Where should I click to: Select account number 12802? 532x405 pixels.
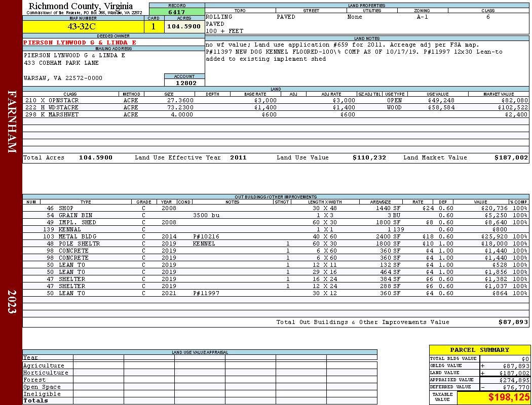coord(186,83)
